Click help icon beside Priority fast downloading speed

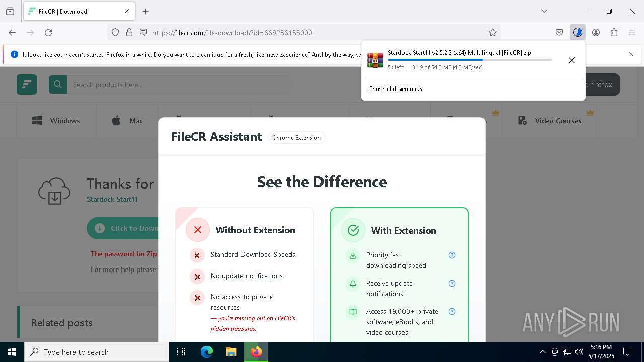pos(452,255)
